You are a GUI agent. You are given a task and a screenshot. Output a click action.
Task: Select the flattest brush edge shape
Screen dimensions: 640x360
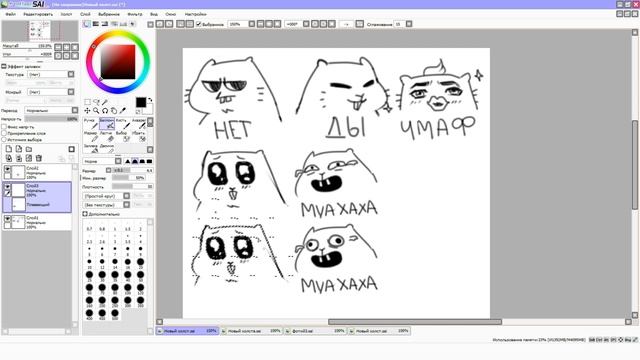pyautogui.click(x=149, y=161)
